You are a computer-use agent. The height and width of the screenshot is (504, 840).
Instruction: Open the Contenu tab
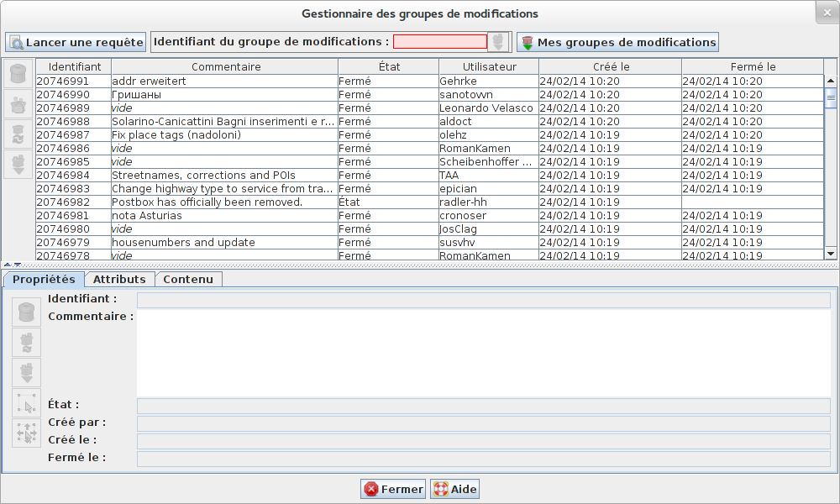(188, 279)
